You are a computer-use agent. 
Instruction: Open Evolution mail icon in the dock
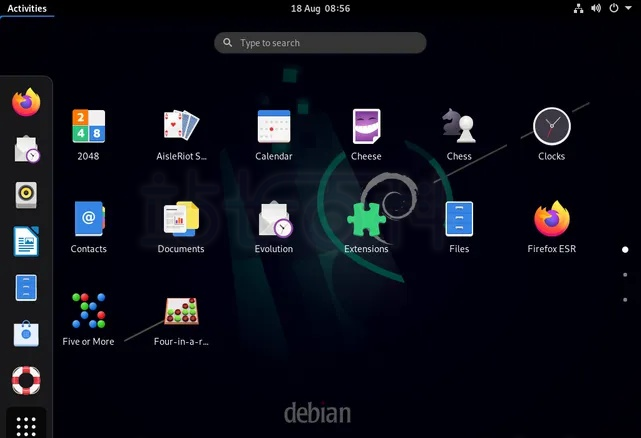[x=27, y=148]
